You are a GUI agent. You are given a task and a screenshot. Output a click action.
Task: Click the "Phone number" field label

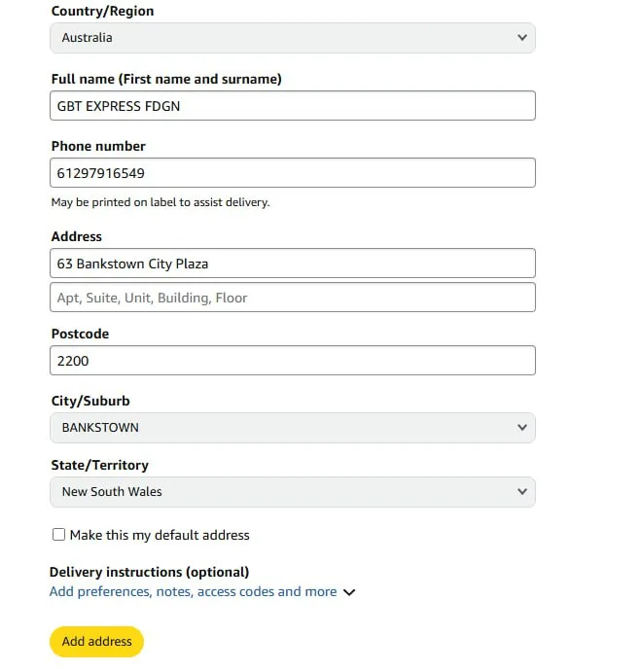[x=98, y=146]
